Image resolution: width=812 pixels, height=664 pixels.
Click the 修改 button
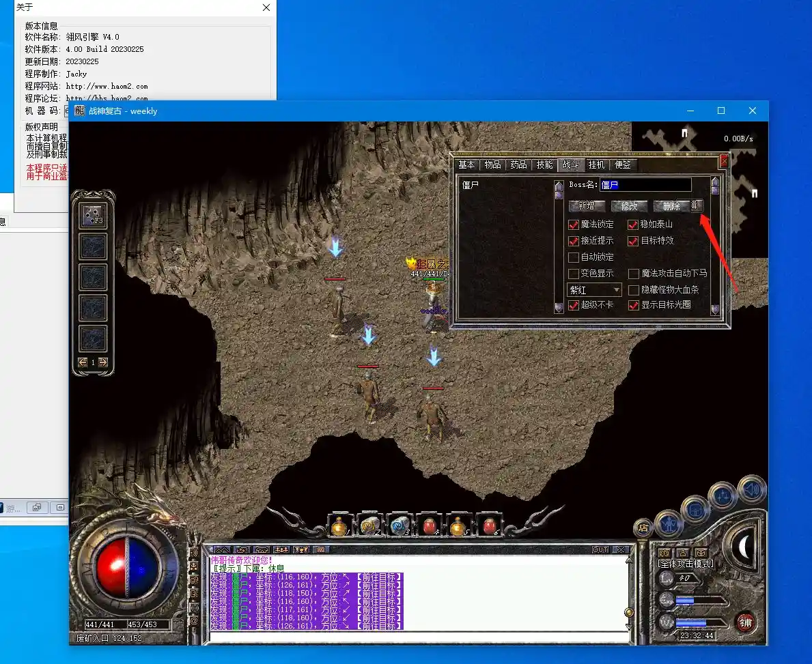[x=629, y=206]
